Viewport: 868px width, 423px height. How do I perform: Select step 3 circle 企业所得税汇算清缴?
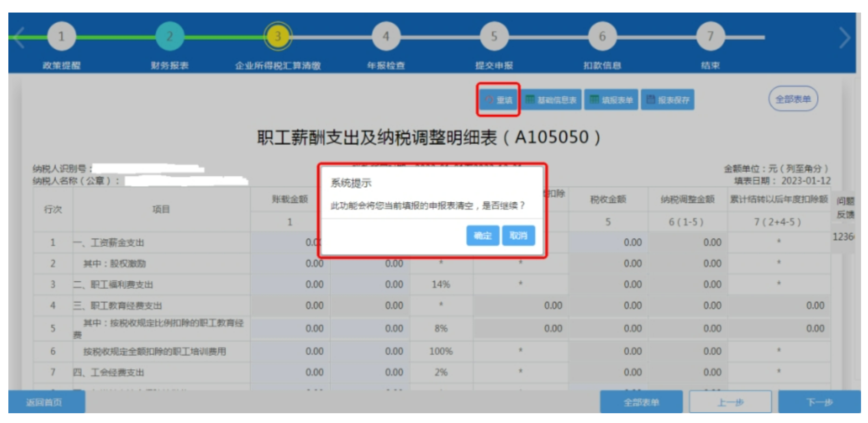click(278, 36)
